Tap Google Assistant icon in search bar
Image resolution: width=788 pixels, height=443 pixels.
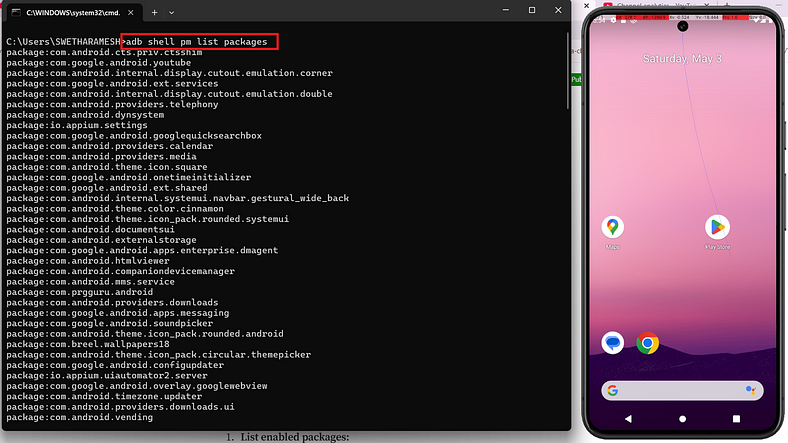point(751,390)
